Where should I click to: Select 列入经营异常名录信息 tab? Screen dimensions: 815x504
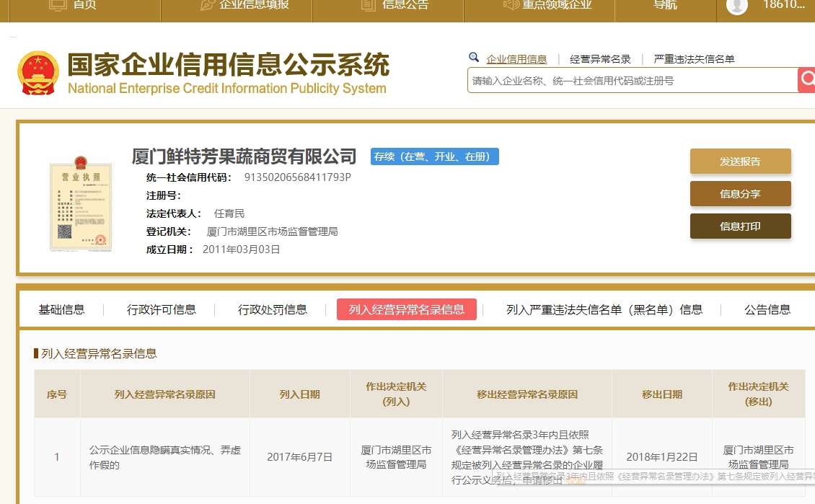pos(407,309)
